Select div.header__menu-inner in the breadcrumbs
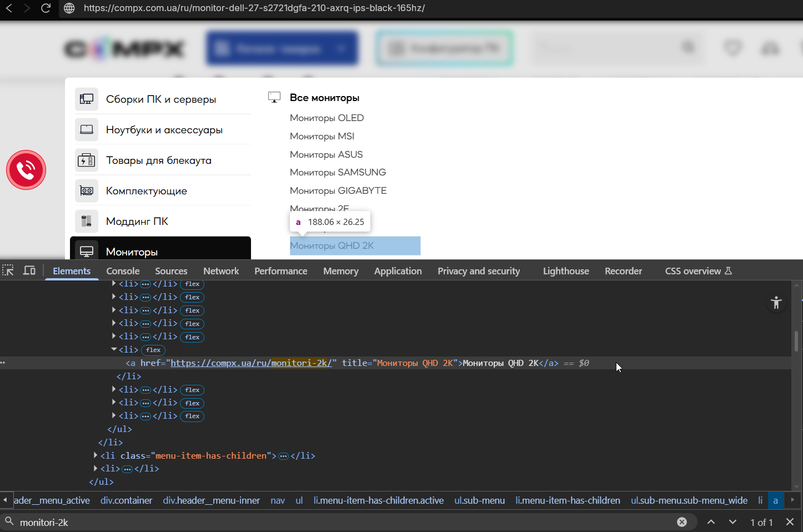The image size is (803, 532). point(212,500)
